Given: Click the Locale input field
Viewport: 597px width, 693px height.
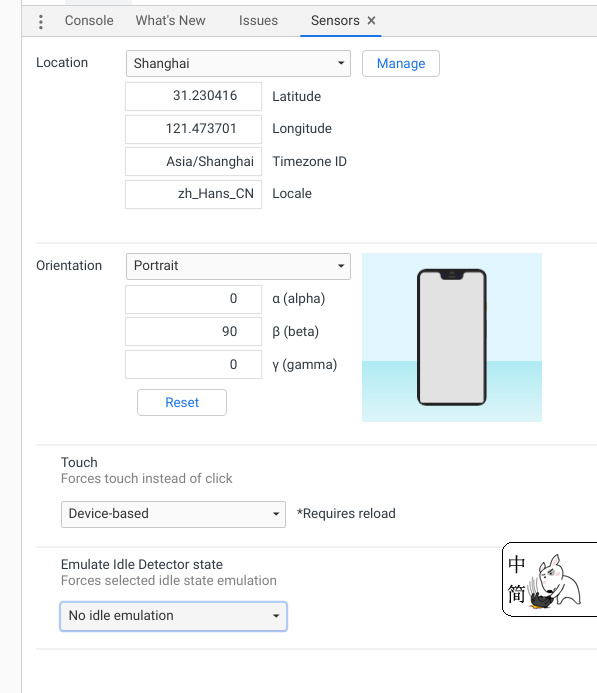Looking at the screenshot, I should tap(193, 194).
